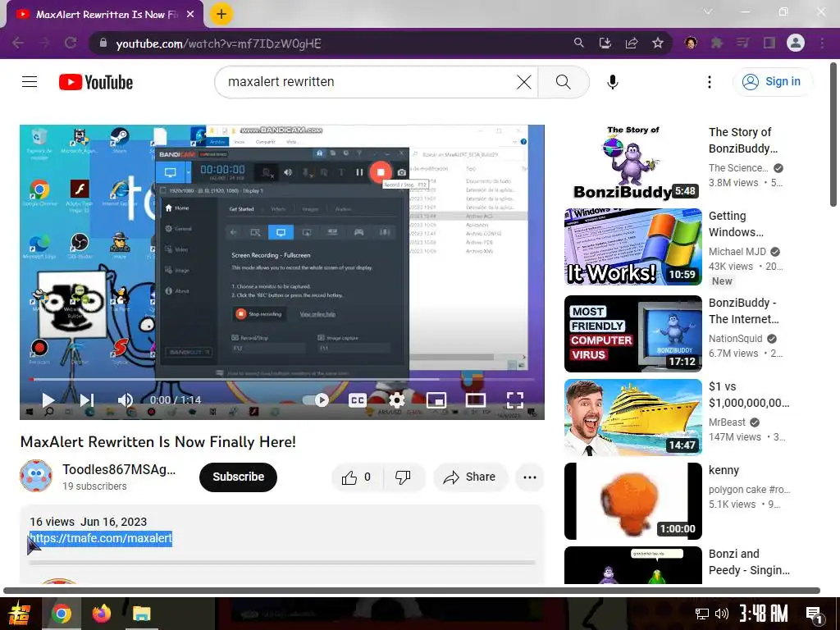The image size is (840, 630).
Task: Share the video
Action: click(470, 477)
